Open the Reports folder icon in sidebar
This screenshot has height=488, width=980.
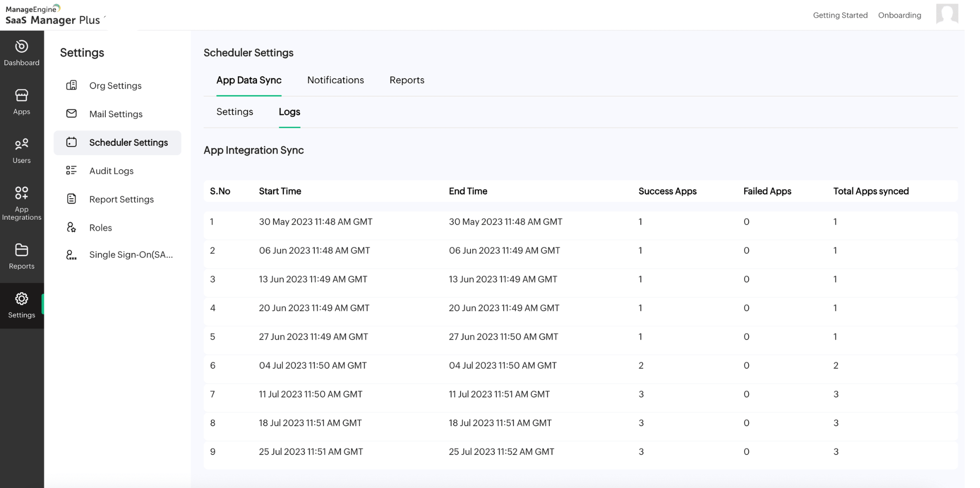coord(22,250)
